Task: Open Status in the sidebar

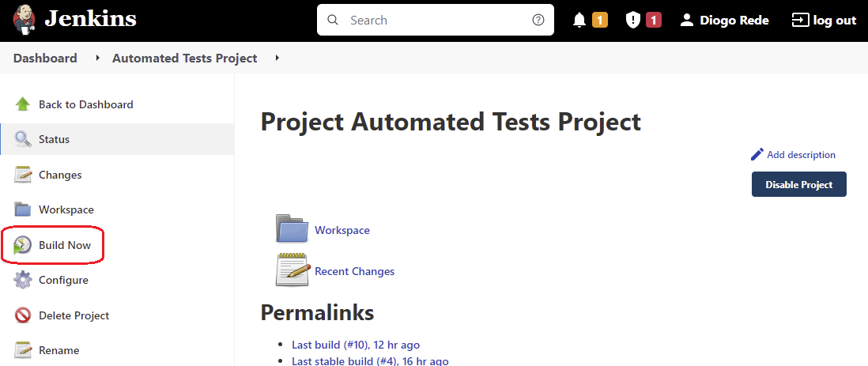Action: (54, 140)
